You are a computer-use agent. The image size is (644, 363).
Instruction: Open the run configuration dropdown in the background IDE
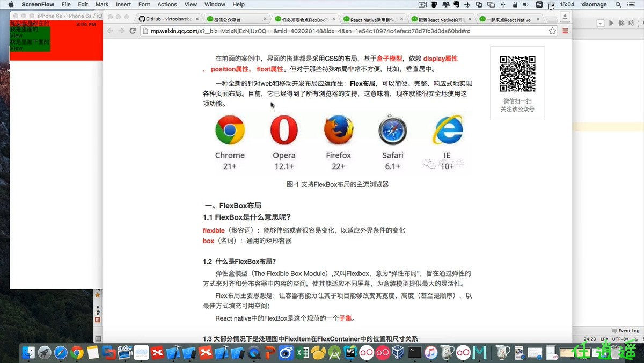click(x=601, y=23)
